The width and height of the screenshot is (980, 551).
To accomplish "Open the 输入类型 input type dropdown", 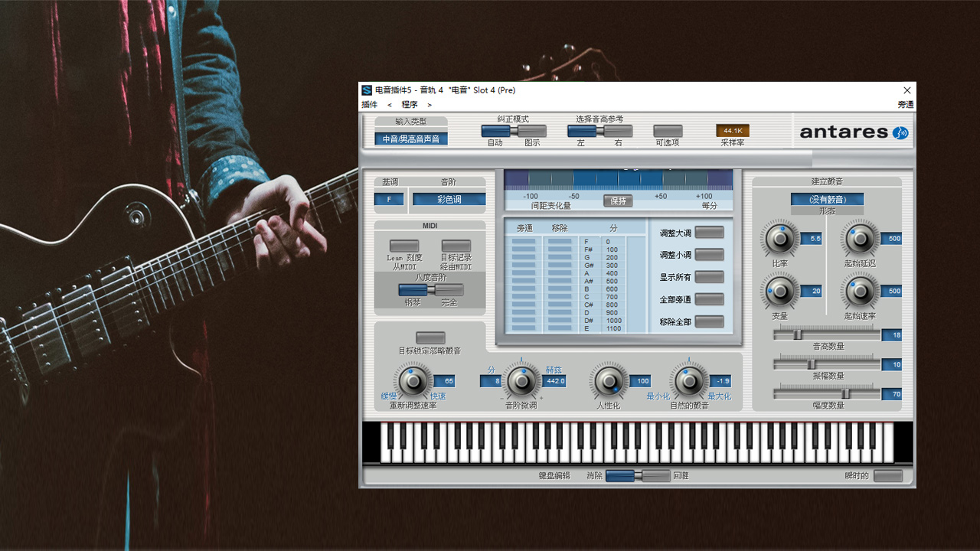I will point(411,139).
